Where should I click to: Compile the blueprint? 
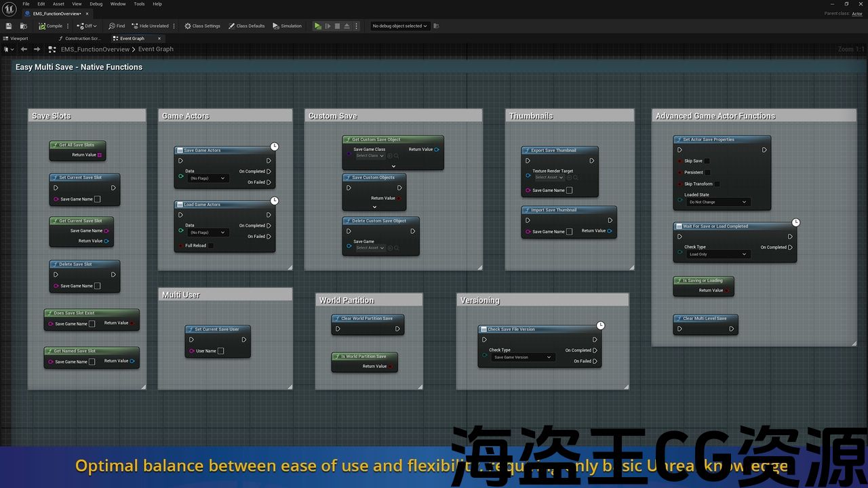pyautogui.click(x=51, y=26)
